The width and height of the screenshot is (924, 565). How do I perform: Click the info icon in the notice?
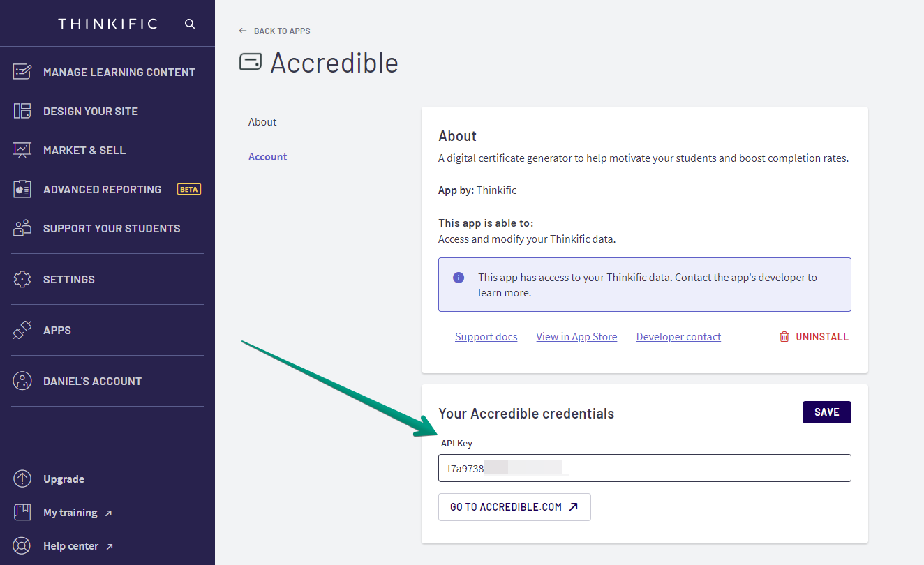click(459, 278)
